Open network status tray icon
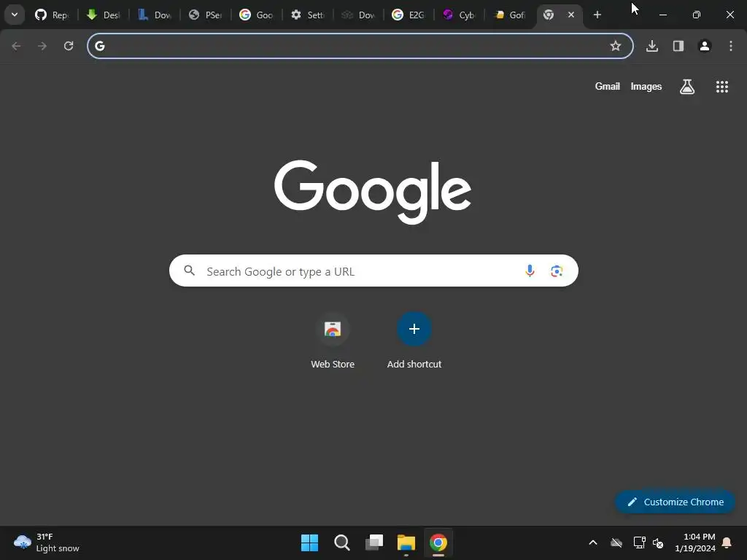The image size is (747, 560). pos(639,542)
